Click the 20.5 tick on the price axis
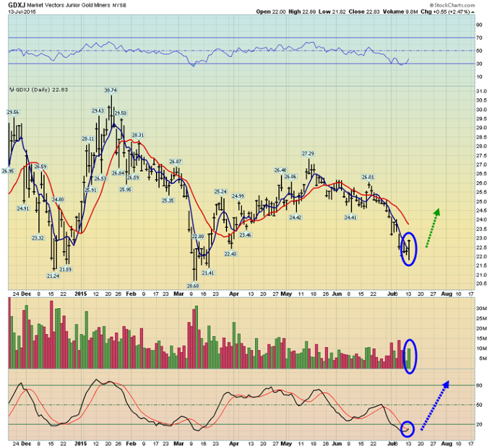The image size is (495, 448). pyautogui.click(x=481, y=284)
